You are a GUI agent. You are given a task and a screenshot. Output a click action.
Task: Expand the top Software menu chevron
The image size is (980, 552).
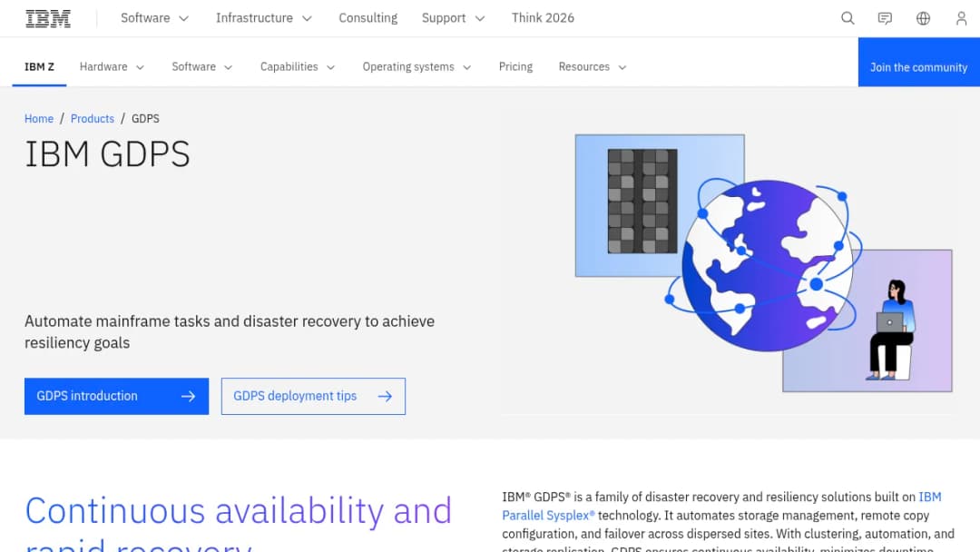coord(183,19)
